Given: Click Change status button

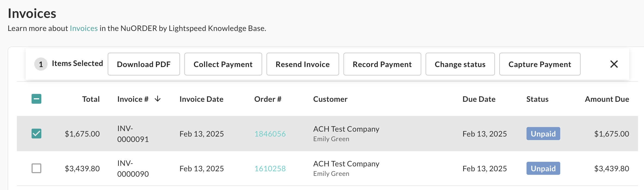Looking at the screenshot, I should click(460, 64).
